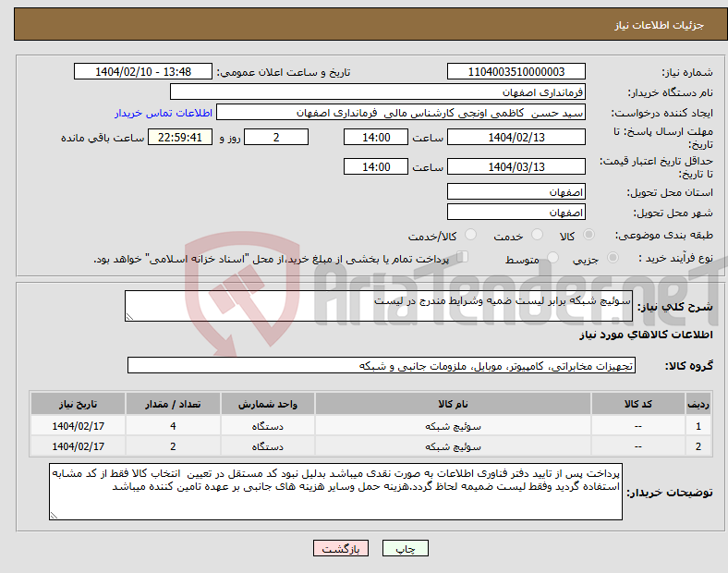The height and width of the screenshot is (573, 728).
Task: Click quantity 4 in row 1
Action: coord(173,426)
